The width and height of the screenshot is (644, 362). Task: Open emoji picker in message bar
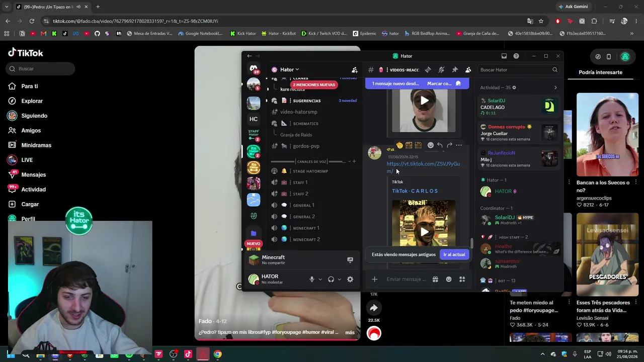tap(449, 280)
